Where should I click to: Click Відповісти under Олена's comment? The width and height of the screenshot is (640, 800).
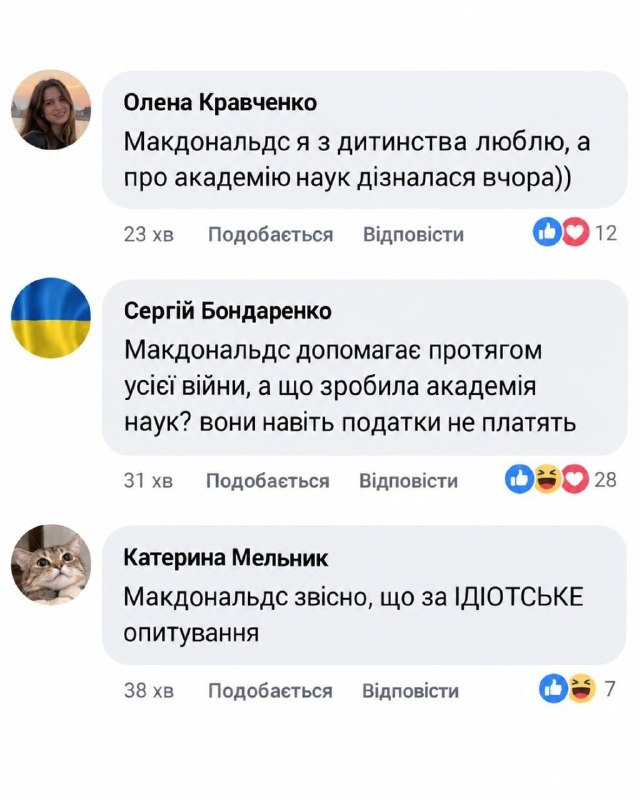[x=413, y=235]
